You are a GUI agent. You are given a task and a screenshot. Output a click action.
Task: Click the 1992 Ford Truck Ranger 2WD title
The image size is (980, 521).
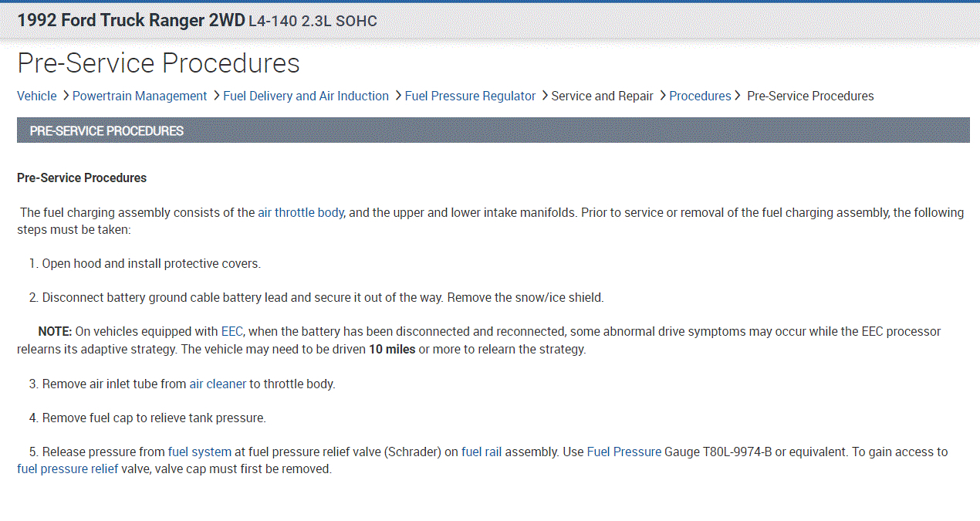130,21
